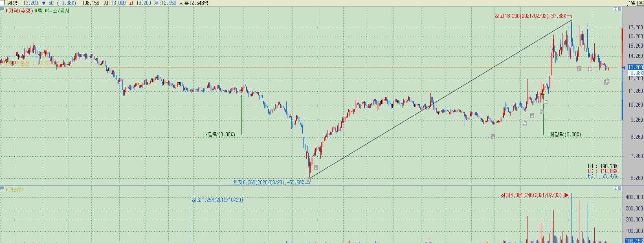Click the 최대4,384,246(2021/02/02) volume label
Image resolution: width=644 pixels, height=243 pixels.
click(x=531, y=195)
